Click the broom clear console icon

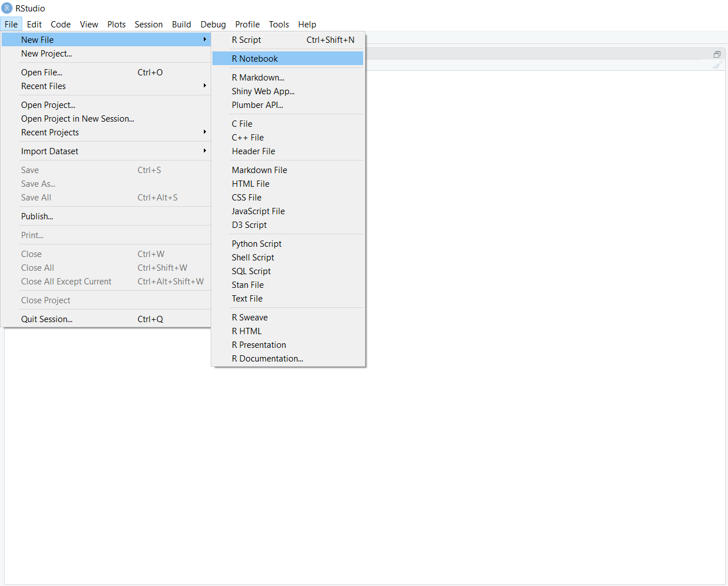(x=717, y=65)
